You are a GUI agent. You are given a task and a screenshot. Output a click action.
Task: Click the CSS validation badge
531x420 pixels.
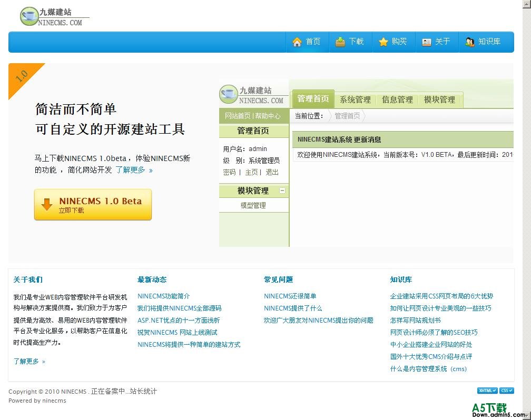507,391
